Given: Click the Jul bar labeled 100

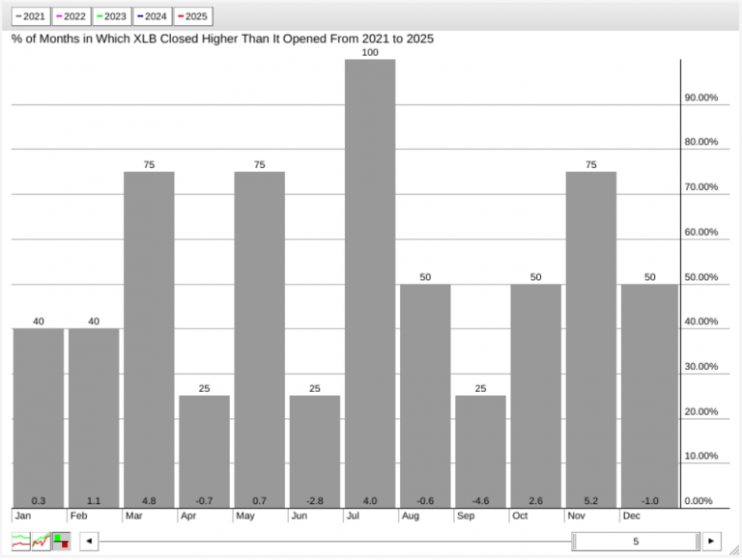Looking at the screenshot, I should (x=370, y=284).
